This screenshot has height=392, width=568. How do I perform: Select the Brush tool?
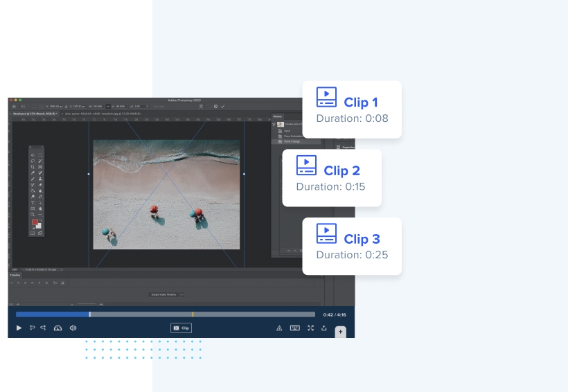33,179
